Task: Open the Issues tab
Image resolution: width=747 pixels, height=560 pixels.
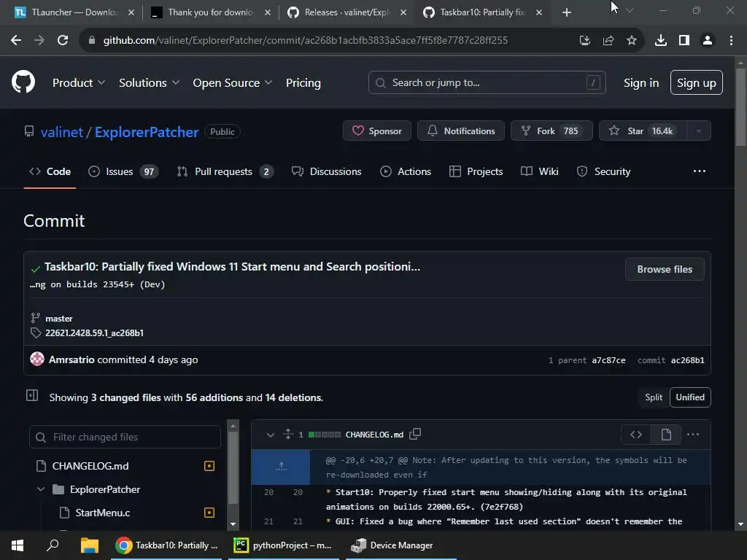Action: [x=123, y=171]
